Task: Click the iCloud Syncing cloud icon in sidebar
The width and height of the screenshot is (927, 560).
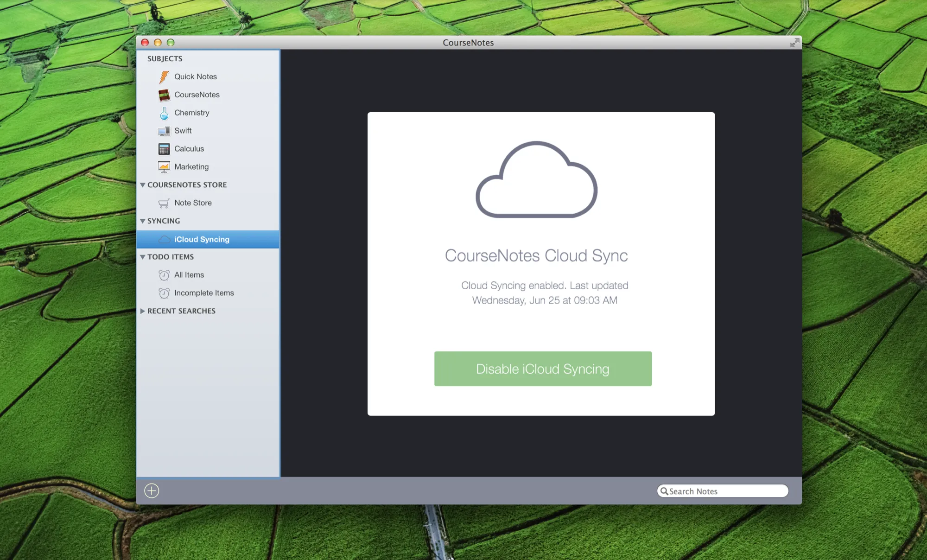Action: 164,239
